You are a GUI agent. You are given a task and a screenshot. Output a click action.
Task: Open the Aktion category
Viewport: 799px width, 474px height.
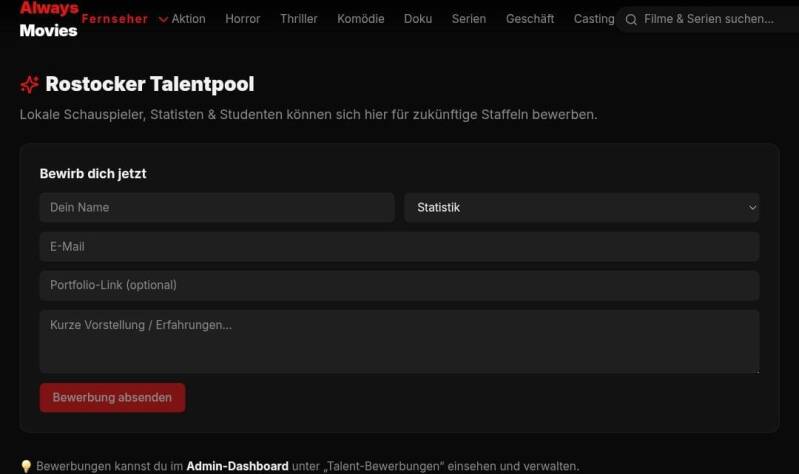tap(189, 19)
